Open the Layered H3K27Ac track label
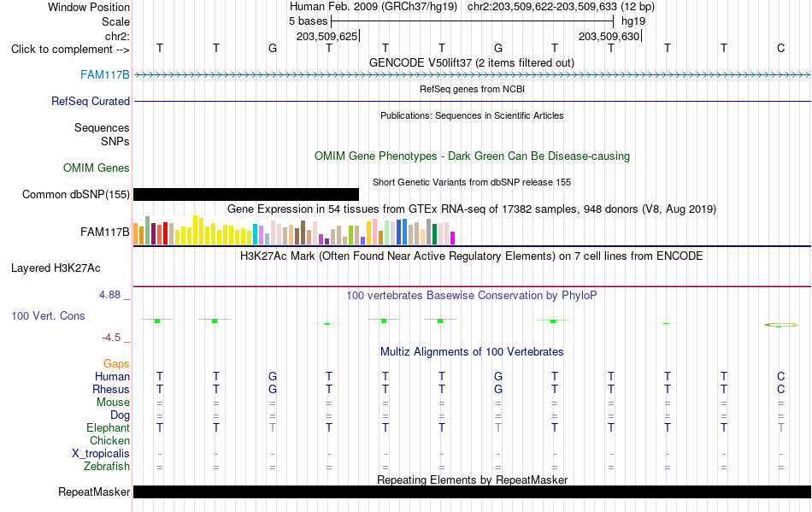 [56, 268]
